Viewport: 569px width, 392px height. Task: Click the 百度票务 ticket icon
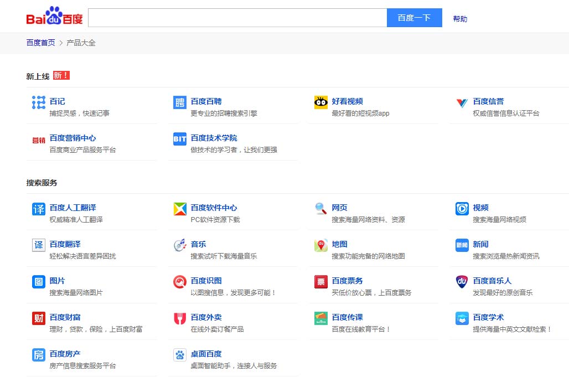tap(321, 282)
